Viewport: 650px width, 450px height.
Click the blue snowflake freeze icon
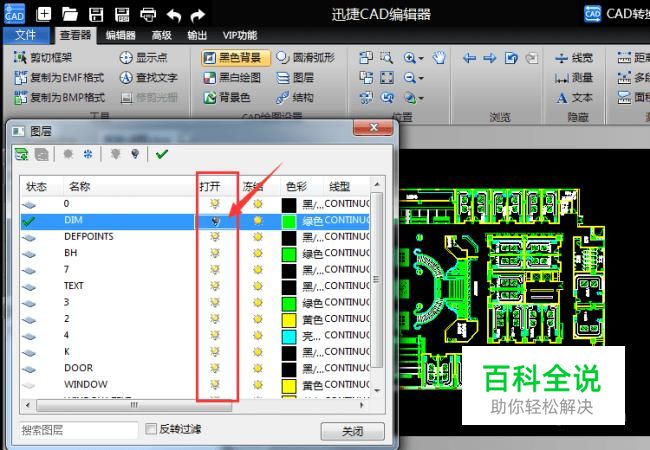coord(88,154)
